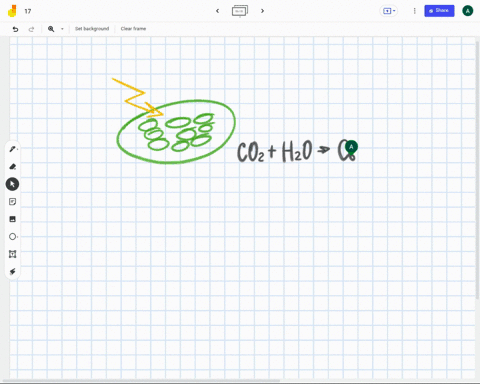The width and height of the screenshot is (480, 384).
Task: Click the vertical scrollbar
Action: [477, 170]
